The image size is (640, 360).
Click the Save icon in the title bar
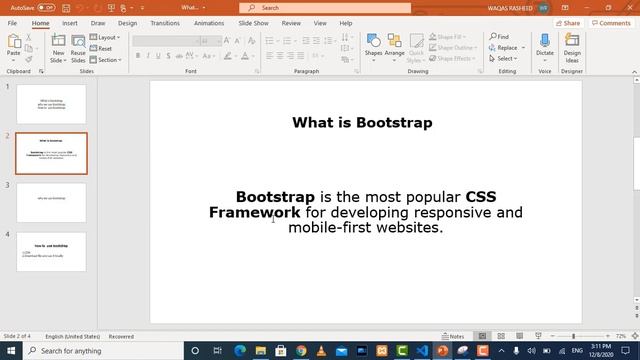tap(66, 8)
